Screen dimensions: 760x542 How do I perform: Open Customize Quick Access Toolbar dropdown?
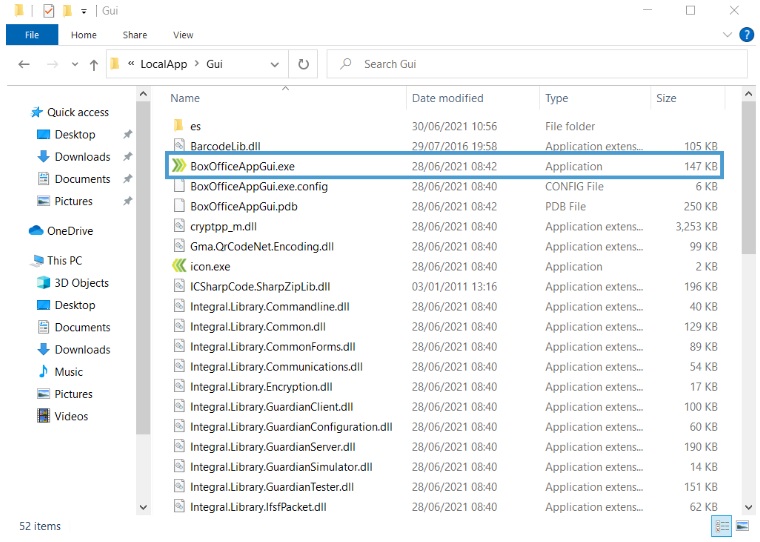pos(84,11)
